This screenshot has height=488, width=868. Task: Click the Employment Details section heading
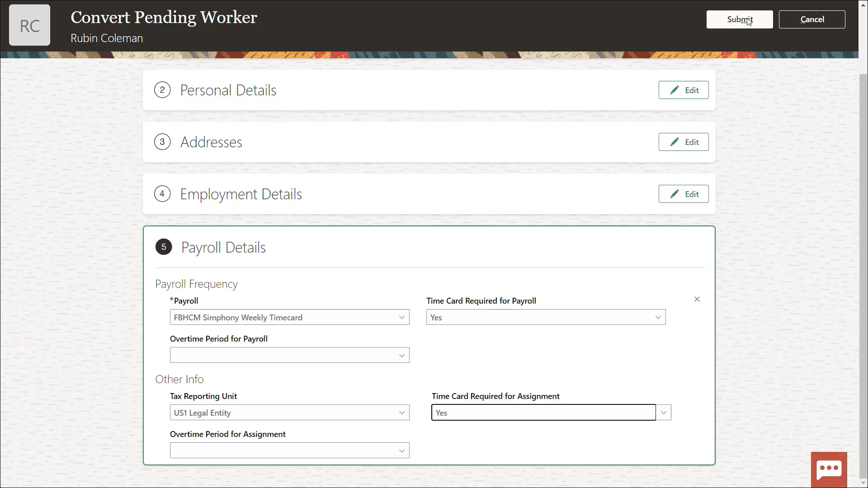241,194
